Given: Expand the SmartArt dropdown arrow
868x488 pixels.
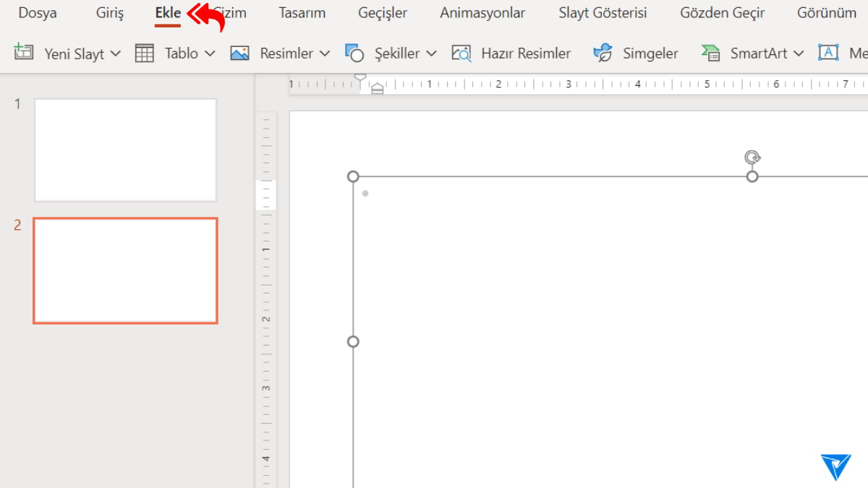Looking at the screenshot, I should pos(798,53).
